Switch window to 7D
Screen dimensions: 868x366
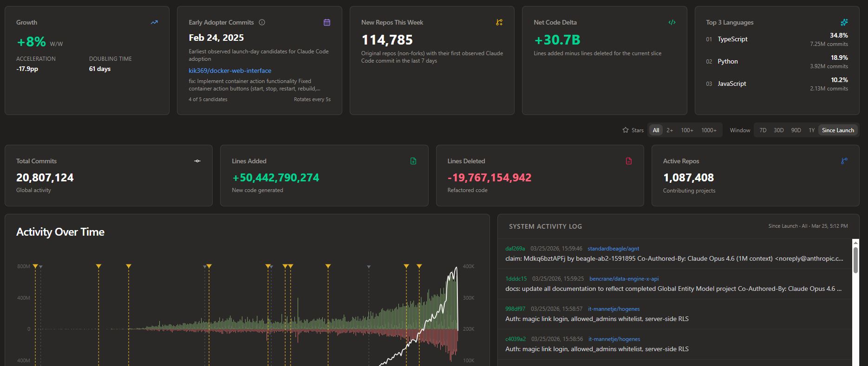pos(763,130)
